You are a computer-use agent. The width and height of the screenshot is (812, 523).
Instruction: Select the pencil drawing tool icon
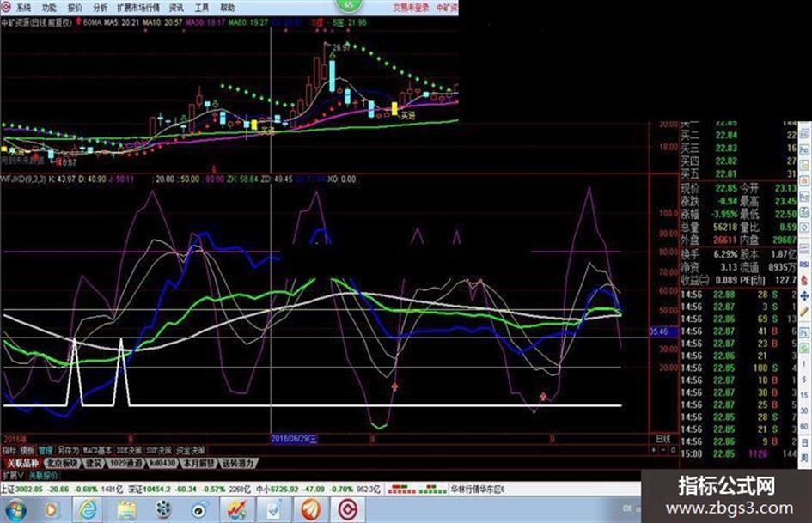coord(804,311)
